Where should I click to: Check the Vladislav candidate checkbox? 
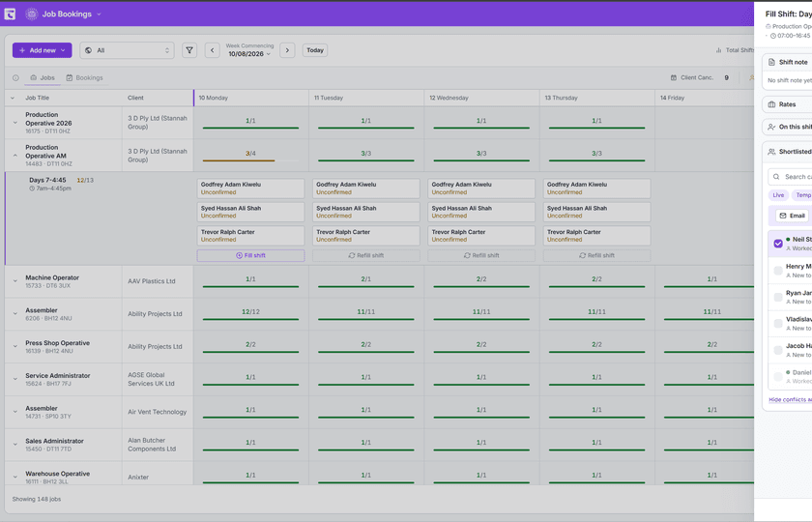tap(778, 324)
